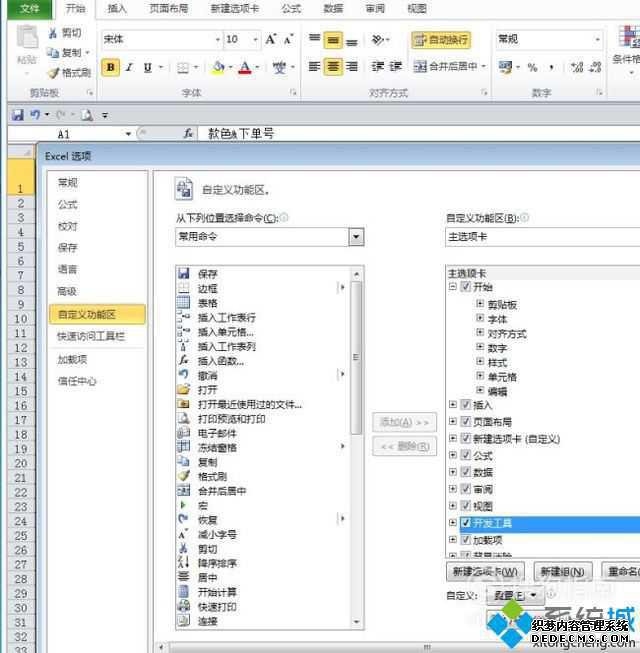
Task: Open the number format 常规 dropdown
Action: [x=598, y=40]
